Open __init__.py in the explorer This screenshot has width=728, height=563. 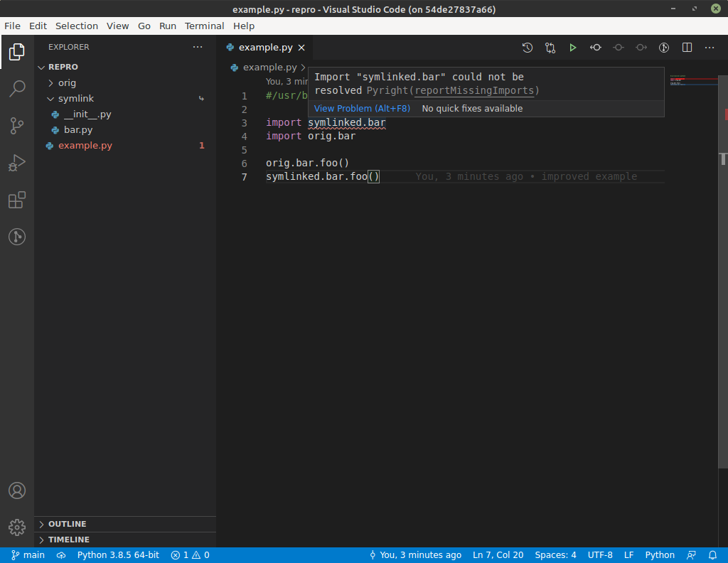pyautogui.click(x=125, y=114)
